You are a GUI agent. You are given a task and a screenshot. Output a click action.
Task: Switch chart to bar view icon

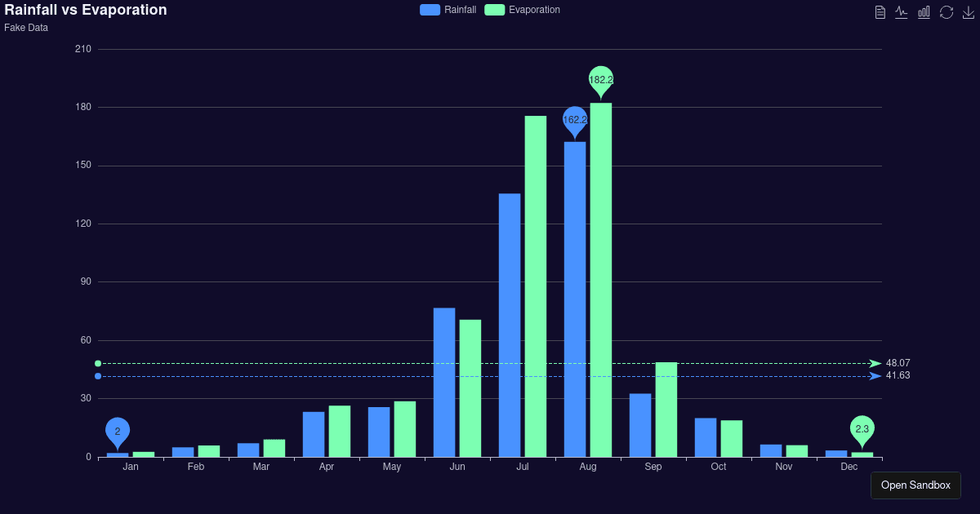point(924,11)
